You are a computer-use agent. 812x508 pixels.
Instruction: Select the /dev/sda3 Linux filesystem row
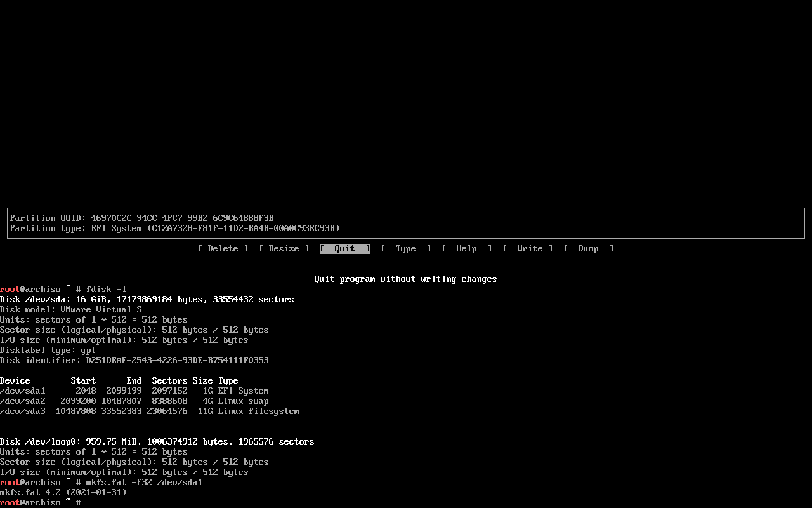click(x=150, y=411)
